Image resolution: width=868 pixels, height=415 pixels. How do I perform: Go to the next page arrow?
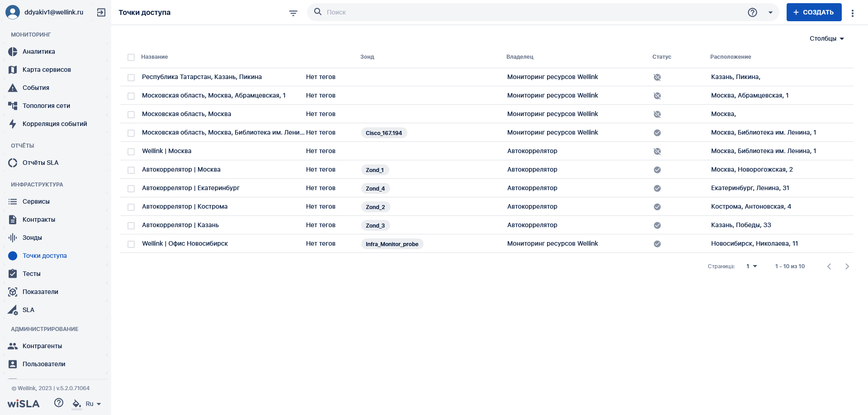(847, 266)
